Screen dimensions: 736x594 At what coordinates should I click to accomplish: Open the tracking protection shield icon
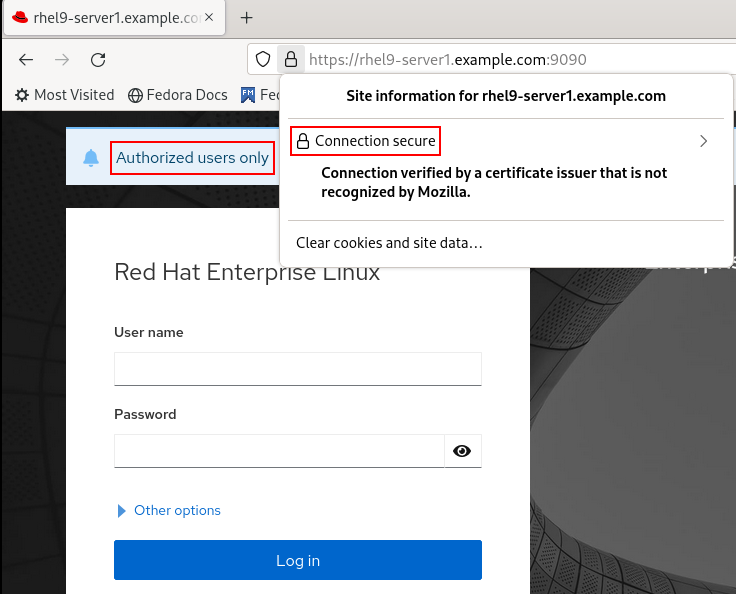point(263,59)
